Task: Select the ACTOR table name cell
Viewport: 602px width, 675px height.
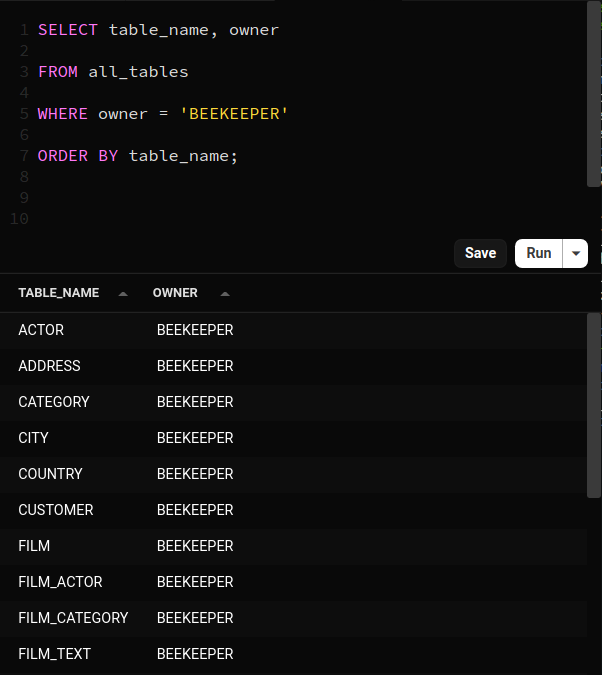Action: [x=41, y=330]
